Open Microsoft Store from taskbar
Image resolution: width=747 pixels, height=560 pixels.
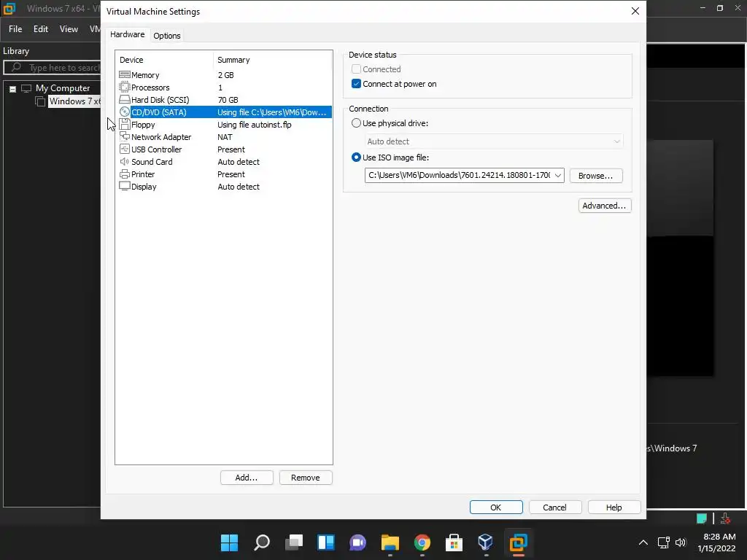(454, 542)
